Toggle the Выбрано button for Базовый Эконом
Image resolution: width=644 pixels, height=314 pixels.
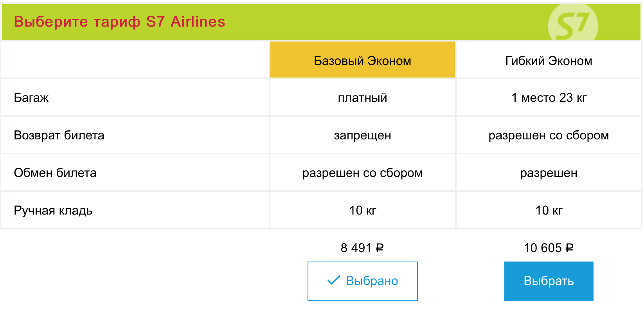coord(363,281)
